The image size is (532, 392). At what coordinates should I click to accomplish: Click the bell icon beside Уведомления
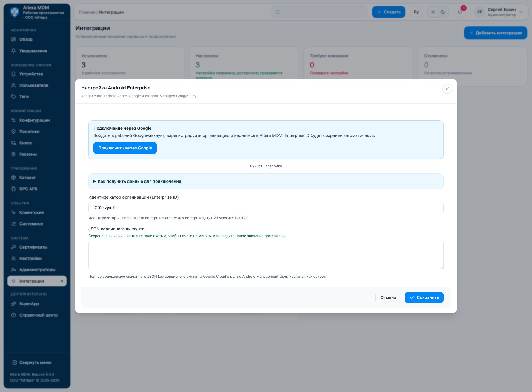[13, 51]
